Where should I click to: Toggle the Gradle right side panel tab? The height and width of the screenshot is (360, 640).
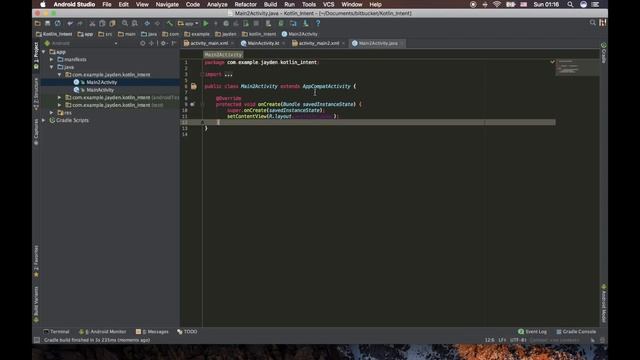[x=604, y=53]
